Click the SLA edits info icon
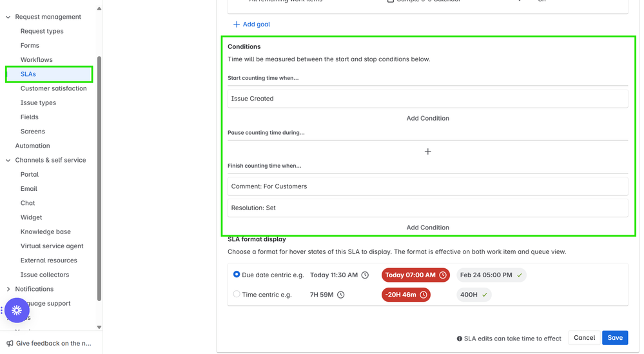Screen dimensions: 644x354 click(x=460, y=339)
